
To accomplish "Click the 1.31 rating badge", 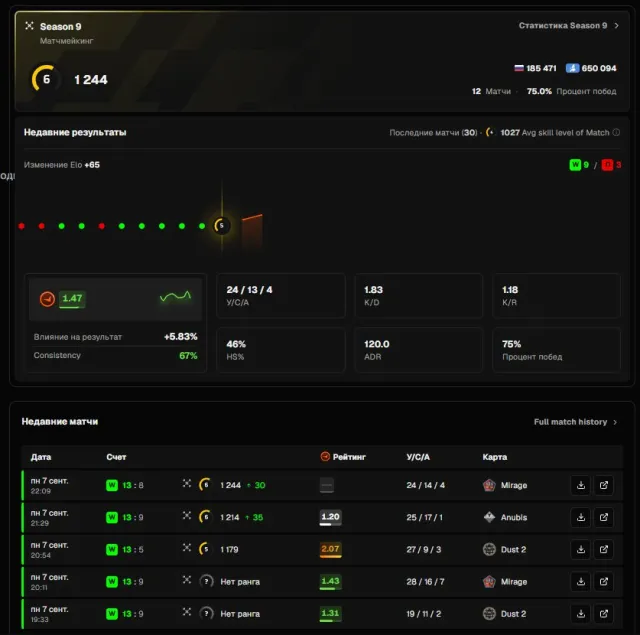I will [x=330, y=614].
